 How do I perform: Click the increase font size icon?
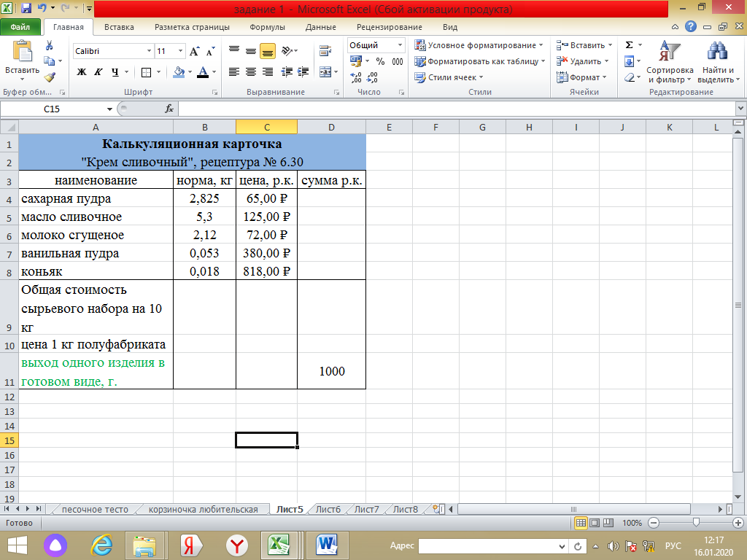[194, 51]
